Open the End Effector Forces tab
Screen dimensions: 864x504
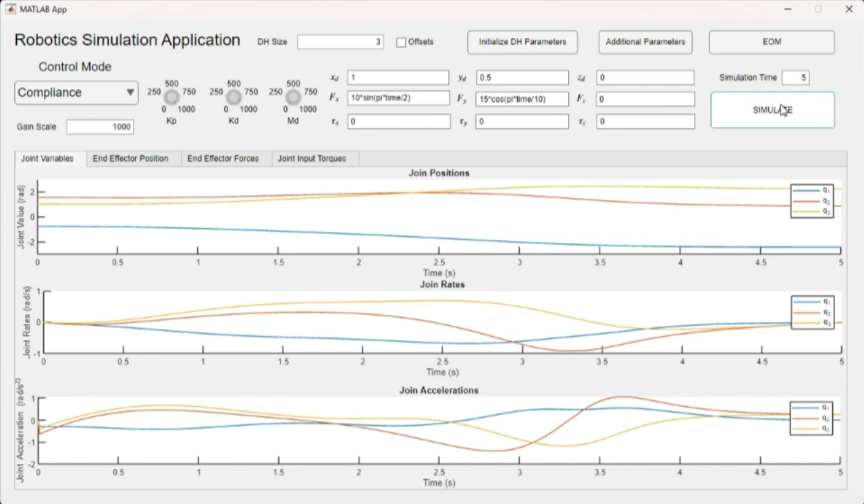[x=223, y=159]
